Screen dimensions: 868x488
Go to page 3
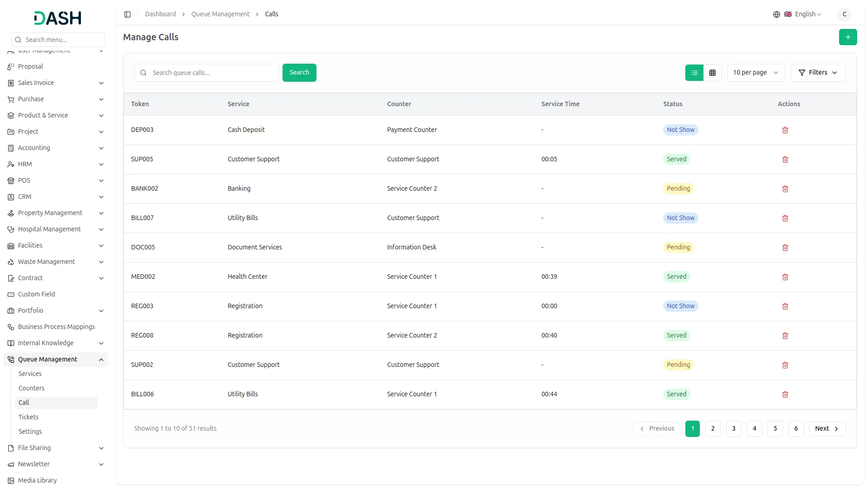tap(733, 429)
